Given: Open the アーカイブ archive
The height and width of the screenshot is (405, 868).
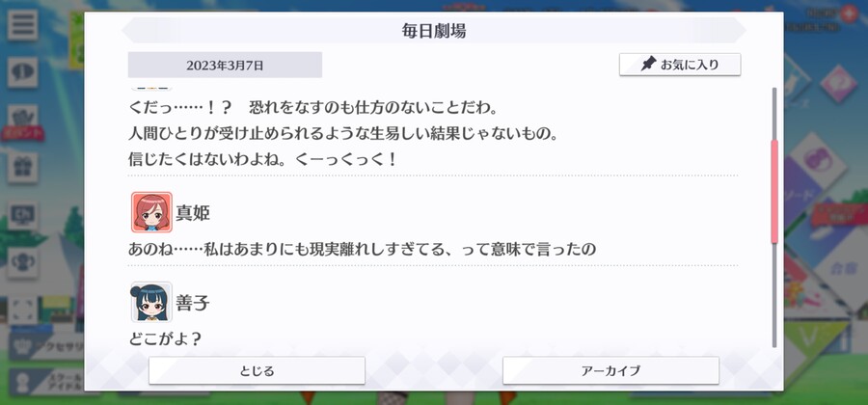Looking at the screenshot, I should pos(610,370).
